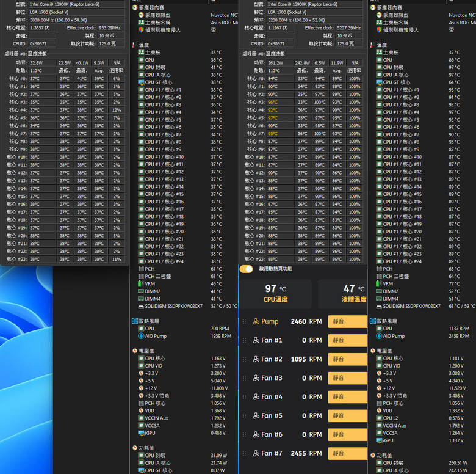Open the 靜音 mode selector for Fan #5
This screenshot has width=476, height=474.
tap(348, 415)
